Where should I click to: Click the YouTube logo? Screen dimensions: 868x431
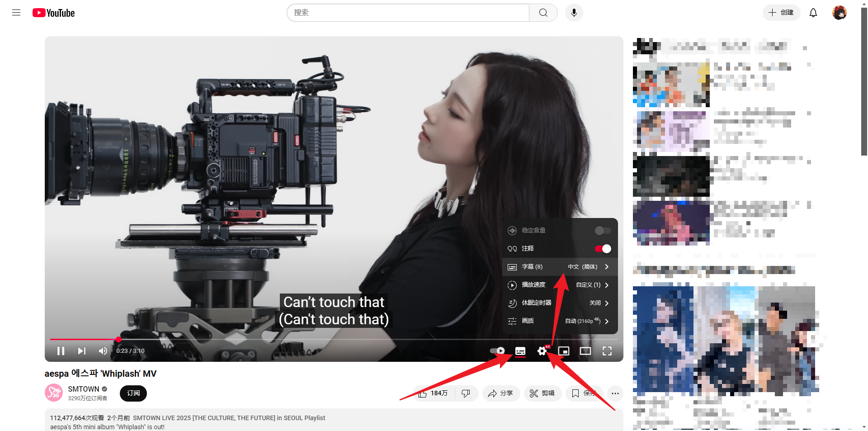pos(53,13)
